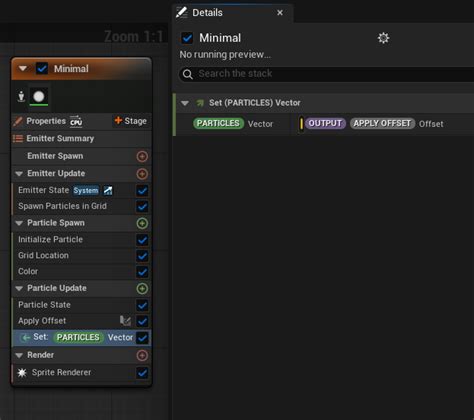Collapse the Emitter Update section
Screen dimensions: 474x420
(19, 174)
